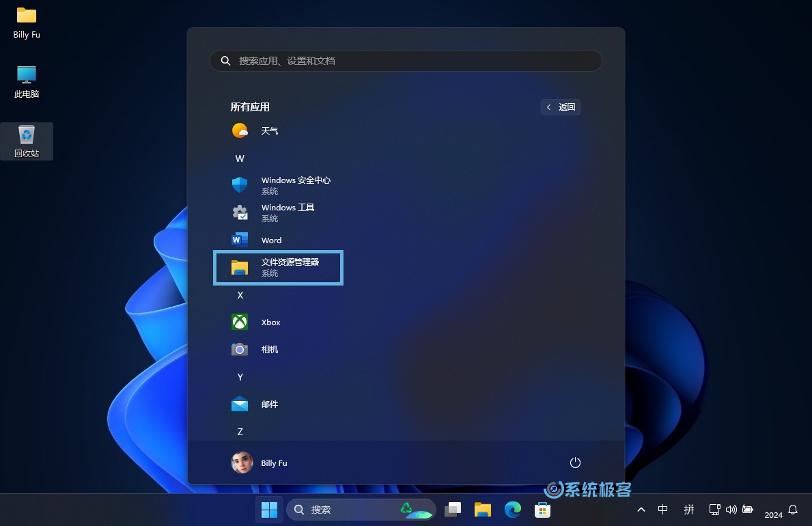Open the 邮件 mail app
812x526 pixels.
270,404
